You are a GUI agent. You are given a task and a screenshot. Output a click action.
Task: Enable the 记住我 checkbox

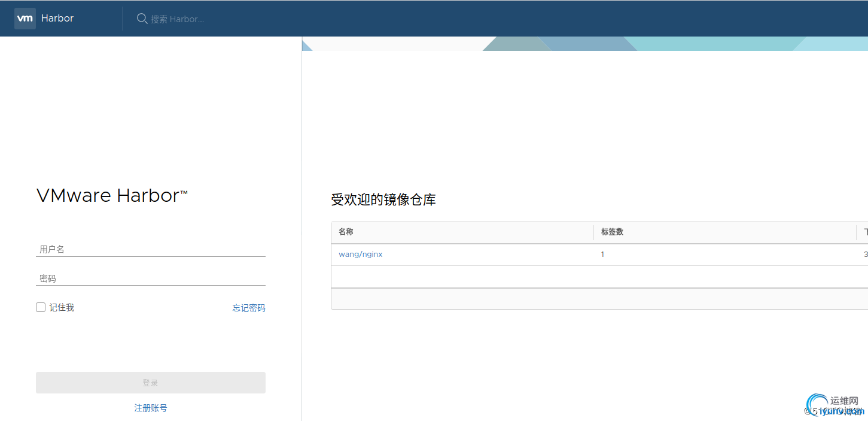41,307
